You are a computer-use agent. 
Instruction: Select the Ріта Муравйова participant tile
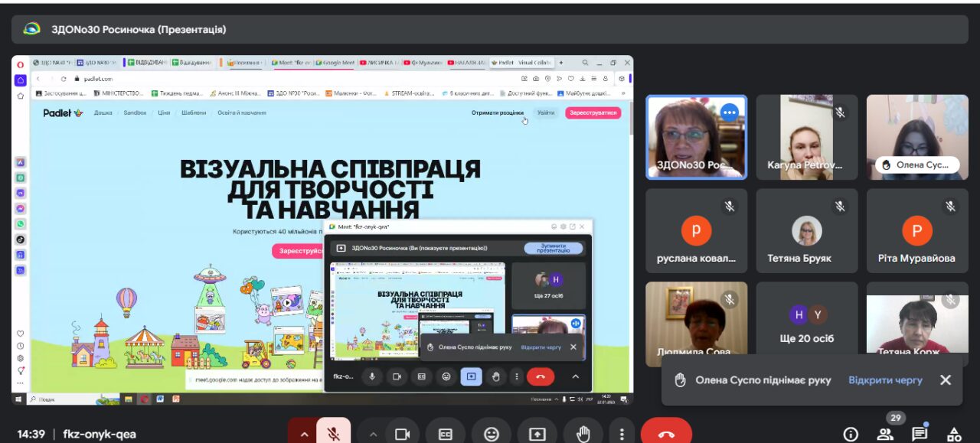(x=916, y=230)
